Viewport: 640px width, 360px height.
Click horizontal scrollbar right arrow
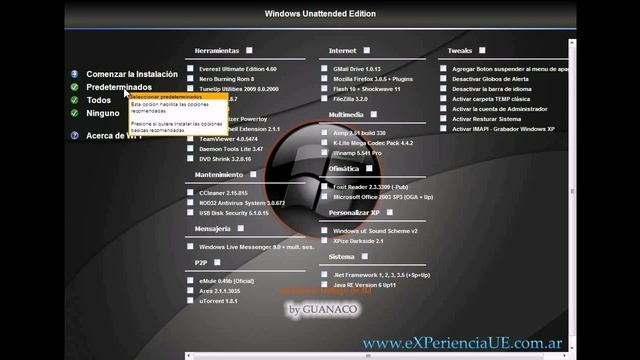564,356
